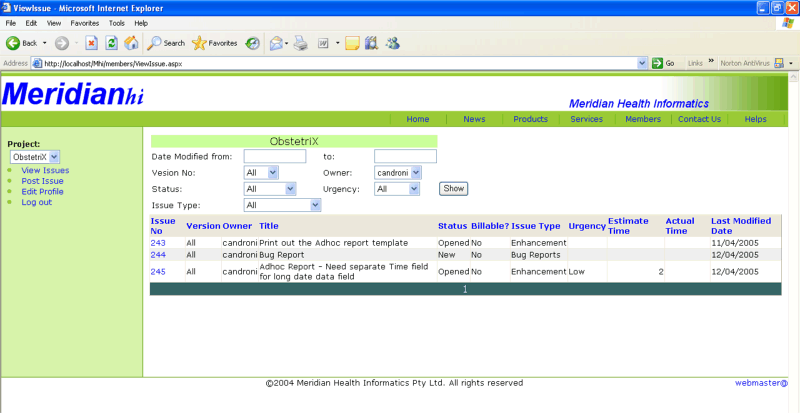This screenshot has width=800, height=413.
Task: Click the Date Modified from input field
Action: pos(275,156)
